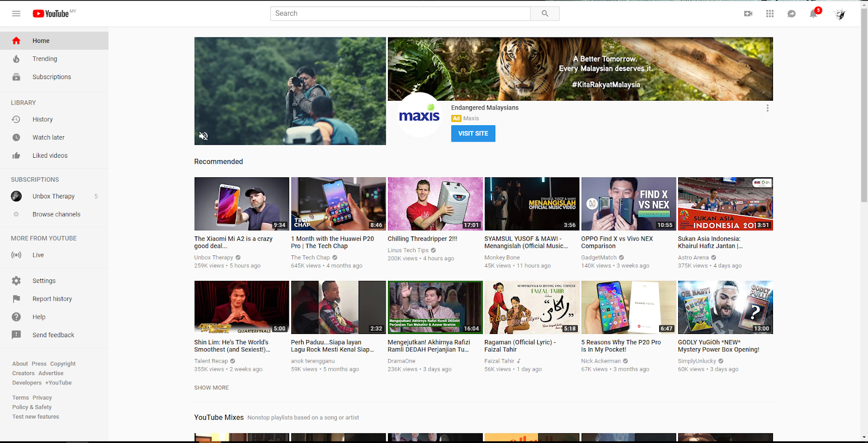Click the Subscriptions sidebar icon

click(x=16, y=77)
